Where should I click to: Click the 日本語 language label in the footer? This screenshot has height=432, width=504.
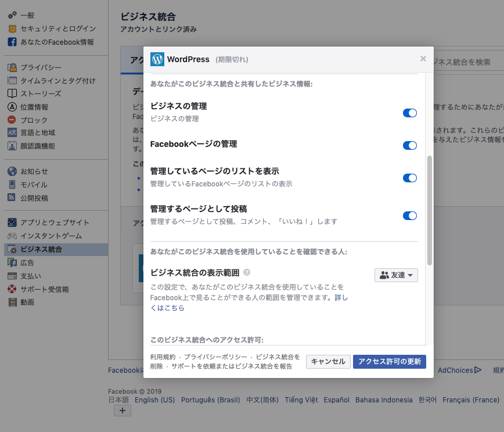click(x=118, y=400)
